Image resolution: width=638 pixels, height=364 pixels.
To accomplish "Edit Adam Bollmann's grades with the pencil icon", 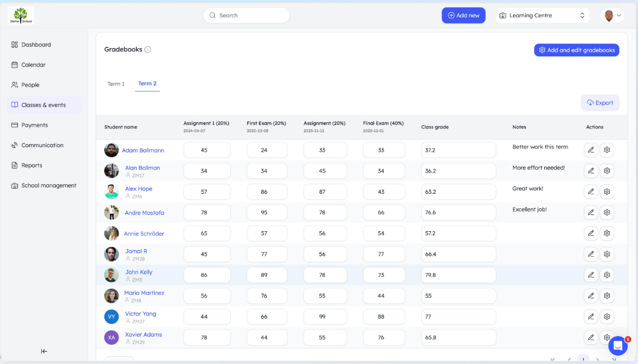I will click(x=591, y=150).
